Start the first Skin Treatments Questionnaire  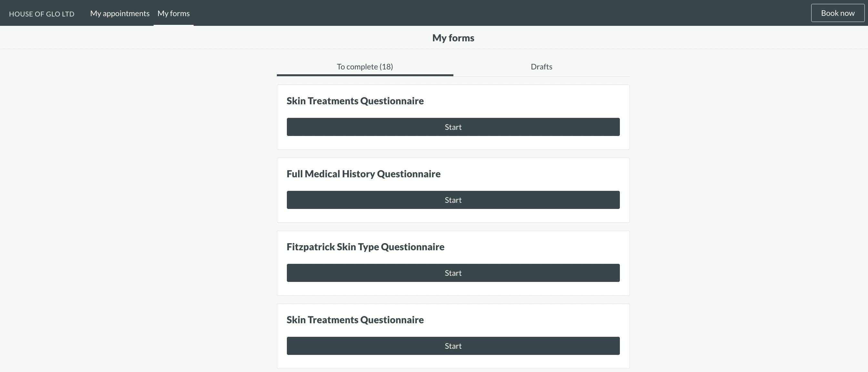click(x=453, y=127)
